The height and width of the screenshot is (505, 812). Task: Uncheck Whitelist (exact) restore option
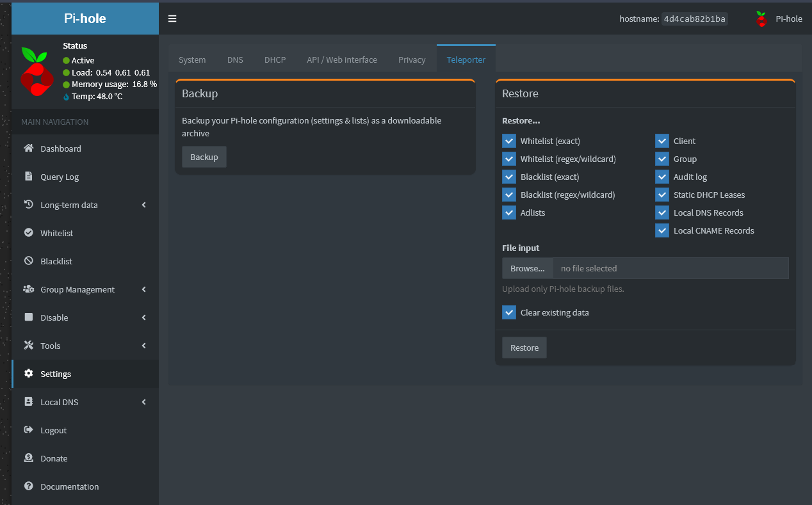509,141
